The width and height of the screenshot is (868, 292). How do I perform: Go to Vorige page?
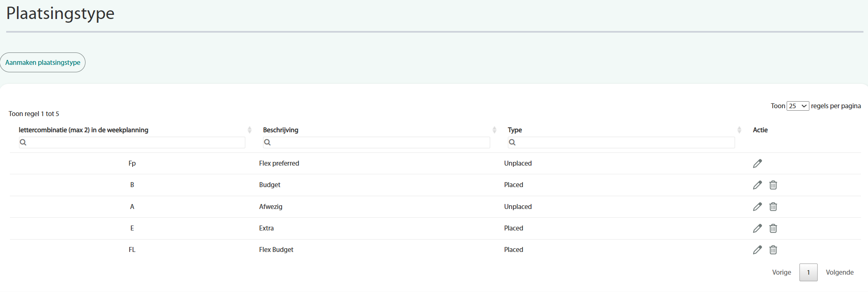tap(781, 273)
